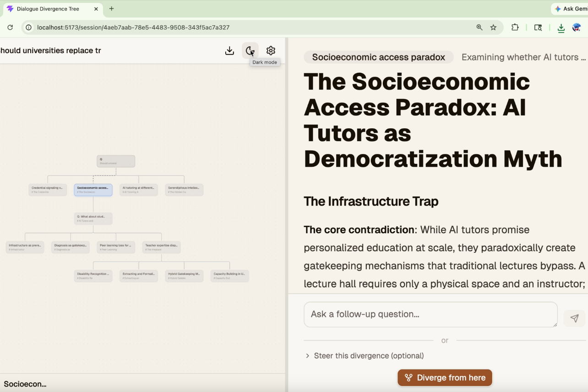The height and width of the screenshot is (392, 588).
Task: Click the download/export session icon
Action: tap(229, 50)
